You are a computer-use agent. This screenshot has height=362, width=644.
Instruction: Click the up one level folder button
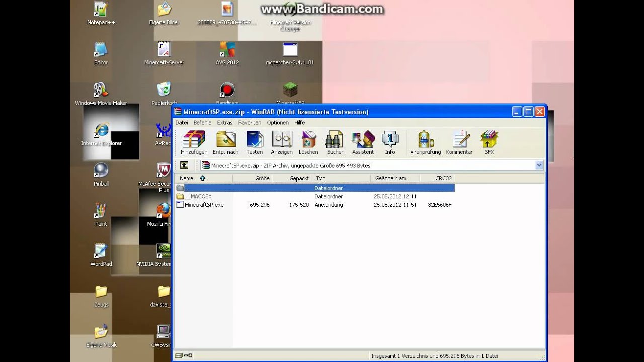(184, 165)
